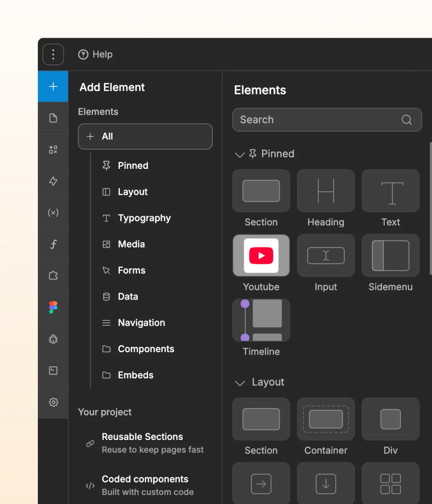Click the magnifier search icon

tap(407, 120)
